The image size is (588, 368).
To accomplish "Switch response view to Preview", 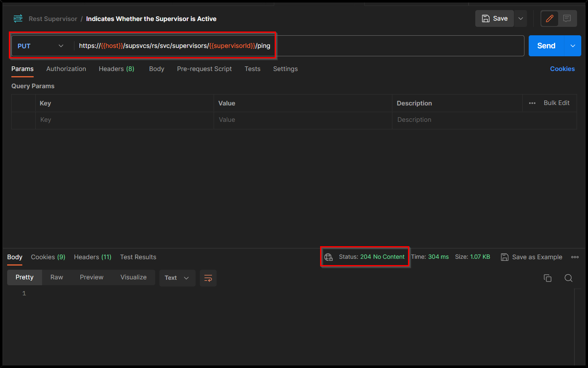I will [x=92, y=277].
